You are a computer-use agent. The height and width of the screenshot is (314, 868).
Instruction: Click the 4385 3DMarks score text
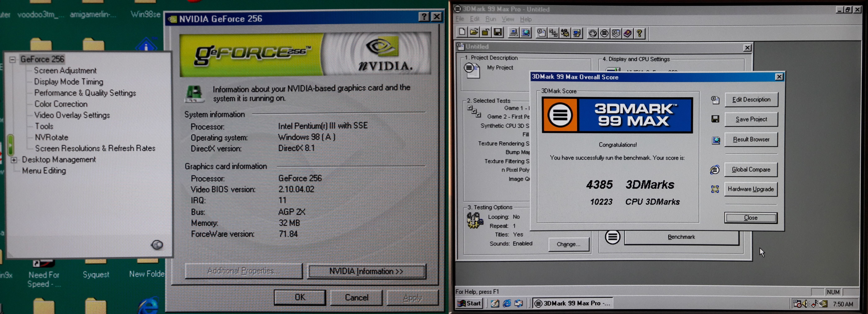coord(630,185)
